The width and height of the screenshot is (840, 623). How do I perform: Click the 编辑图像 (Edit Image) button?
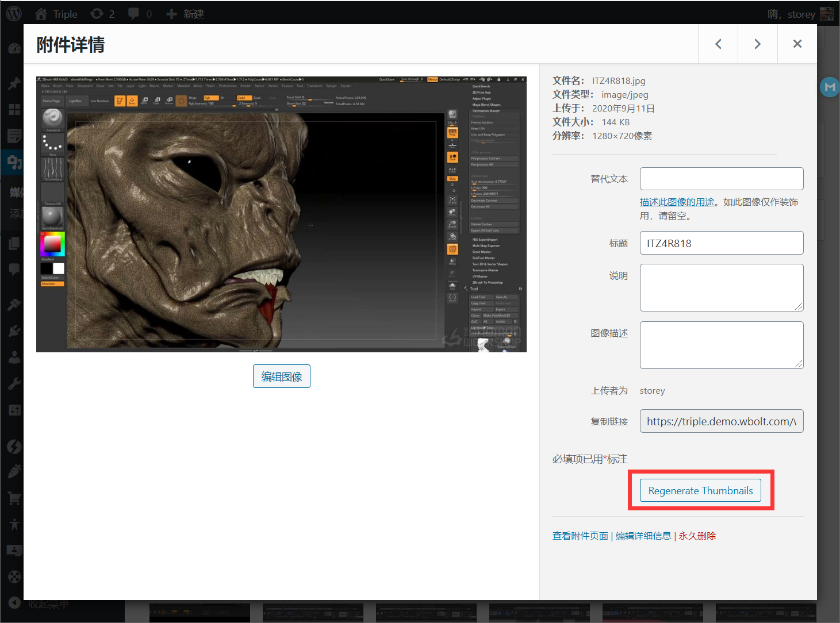[x=281, y=376]
